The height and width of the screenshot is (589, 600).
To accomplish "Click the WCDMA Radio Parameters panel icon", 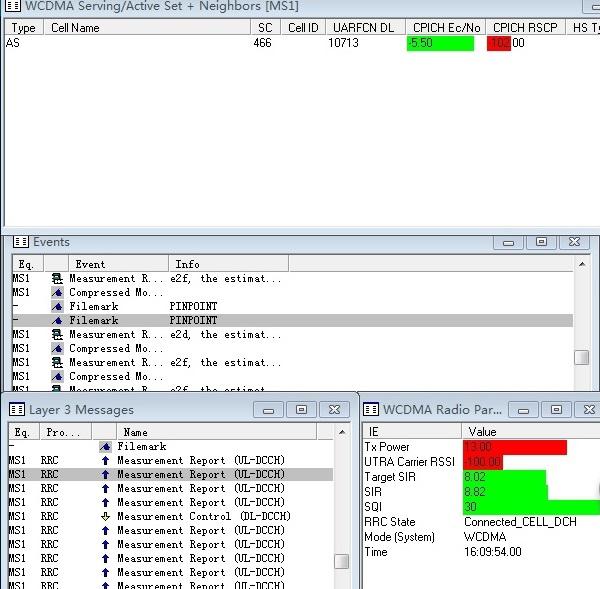I will pos(371,409).
